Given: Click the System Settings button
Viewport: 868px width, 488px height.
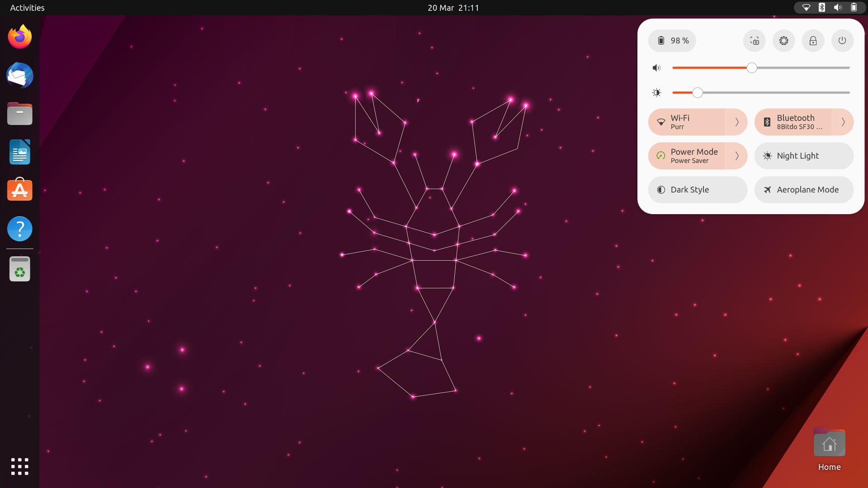Looking at the screenshot, I should coord(783,41).
